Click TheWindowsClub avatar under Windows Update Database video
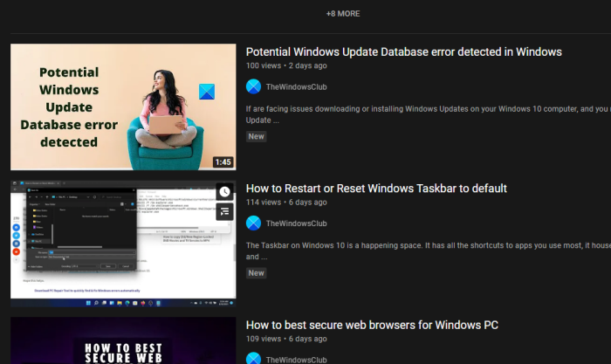This screenshot has height=364, width=611. (253, 86)
